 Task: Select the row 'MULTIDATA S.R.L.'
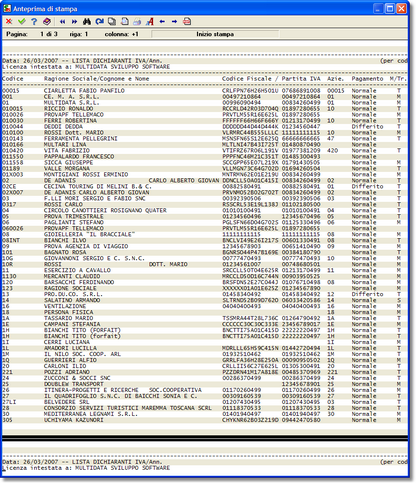205,103
